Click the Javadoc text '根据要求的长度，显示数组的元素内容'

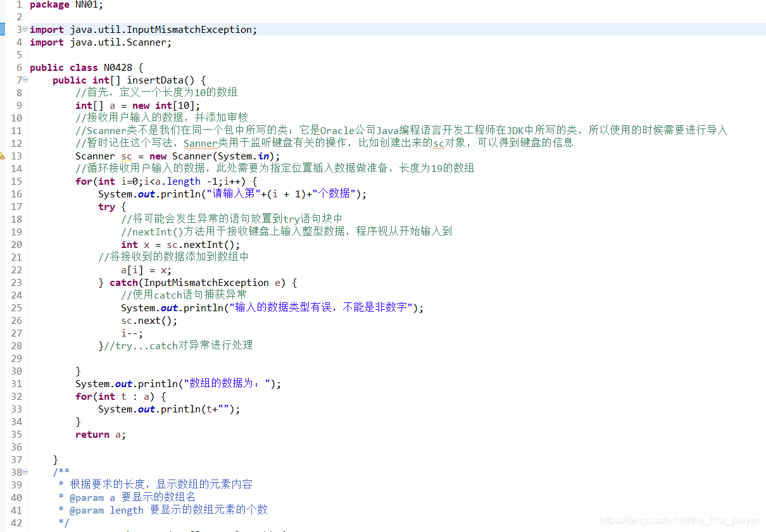161,485
